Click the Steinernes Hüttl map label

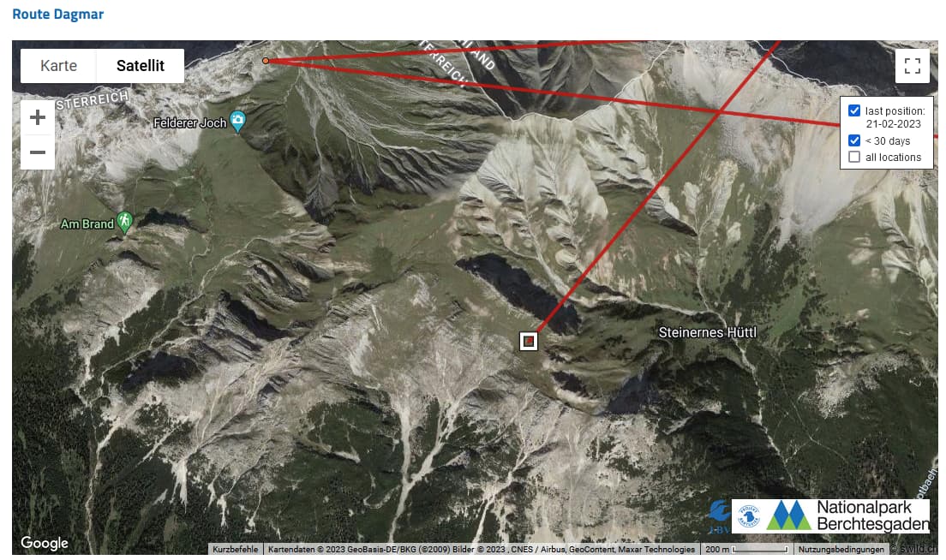click(707, 332)
